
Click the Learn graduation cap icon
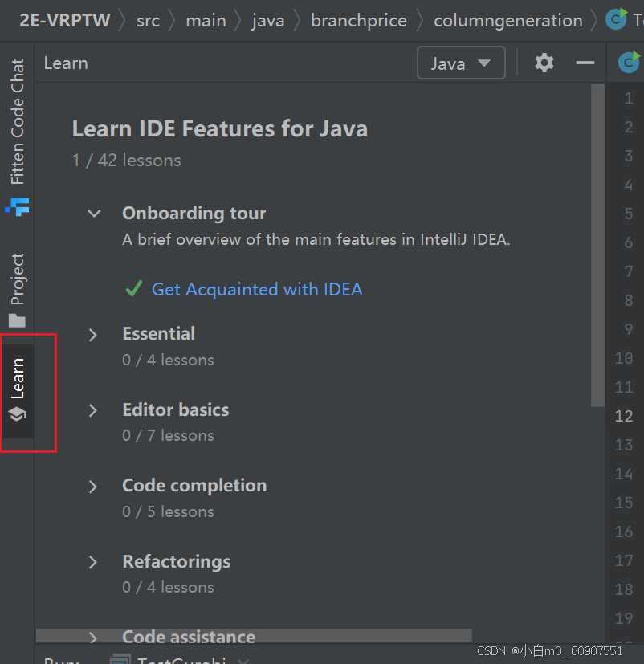click(x=17, y=413)
